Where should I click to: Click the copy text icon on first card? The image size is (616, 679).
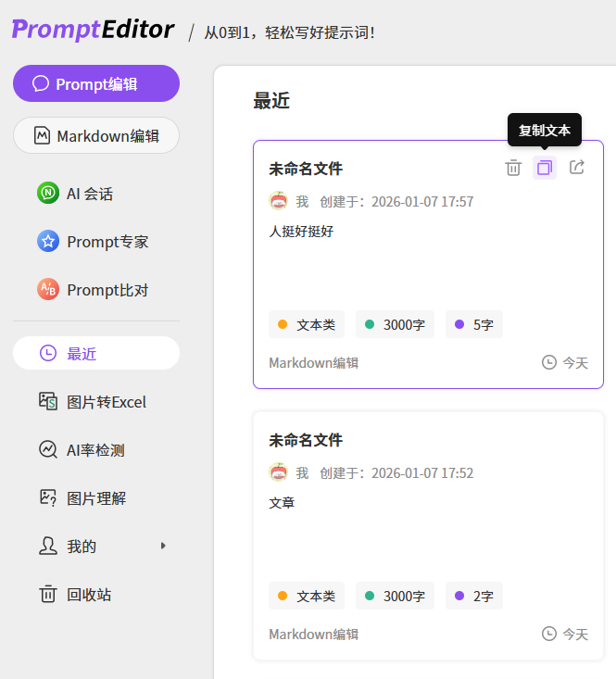click(545, 168)
